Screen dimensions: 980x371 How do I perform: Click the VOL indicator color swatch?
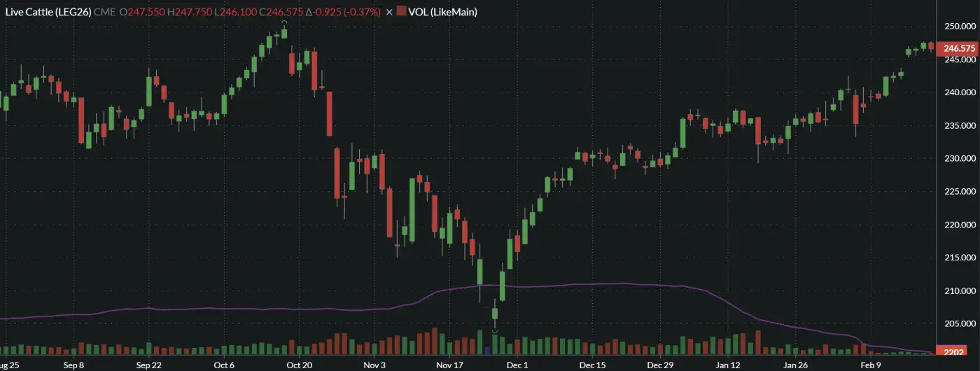[x=400, y=12]
